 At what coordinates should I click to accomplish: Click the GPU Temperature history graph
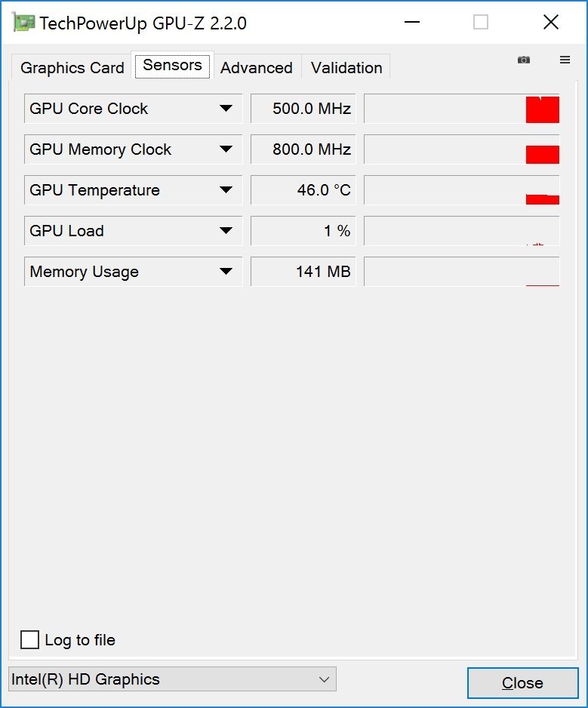(x=462, y=190)
